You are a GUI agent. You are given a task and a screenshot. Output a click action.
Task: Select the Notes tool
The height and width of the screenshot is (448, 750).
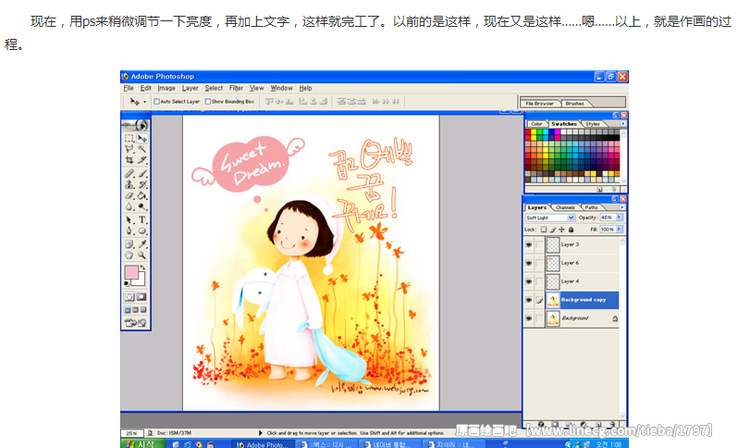(130, 244)
